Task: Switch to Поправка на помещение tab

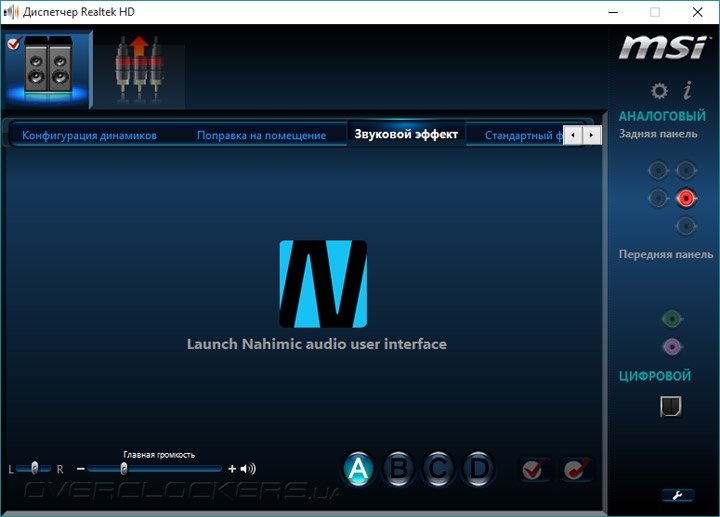Action: pos(261,135)
